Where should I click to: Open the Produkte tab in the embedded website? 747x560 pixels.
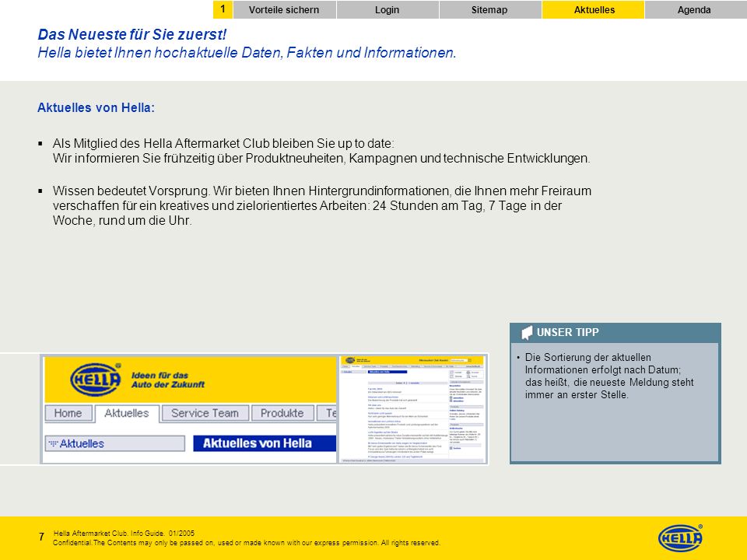[x=282, y=413]
